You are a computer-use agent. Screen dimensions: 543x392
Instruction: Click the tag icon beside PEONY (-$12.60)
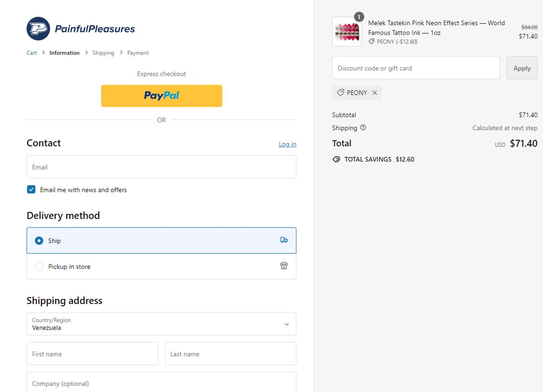pos(371,42)
